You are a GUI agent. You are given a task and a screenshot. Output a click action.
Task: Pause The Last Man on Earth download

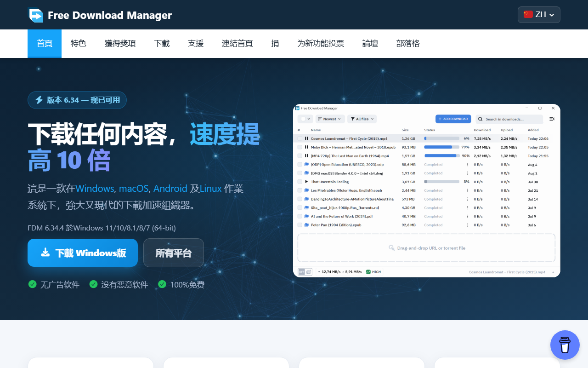tap(306, 156)
